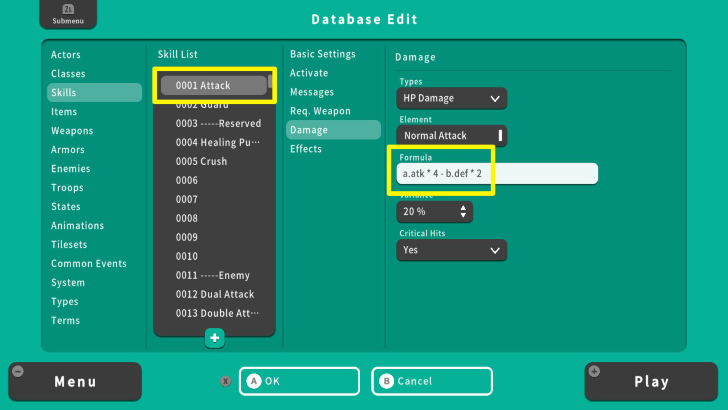Open the Armors category
Screen dimensions: 728x410
pyautogui.click(x=68, y=150)
